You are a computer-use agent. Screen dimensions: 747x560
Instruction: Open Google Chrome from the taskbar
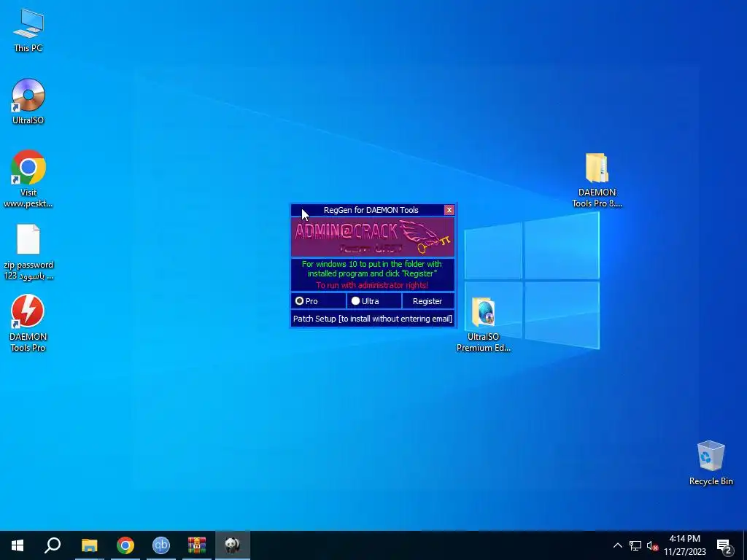click(125, 545)
